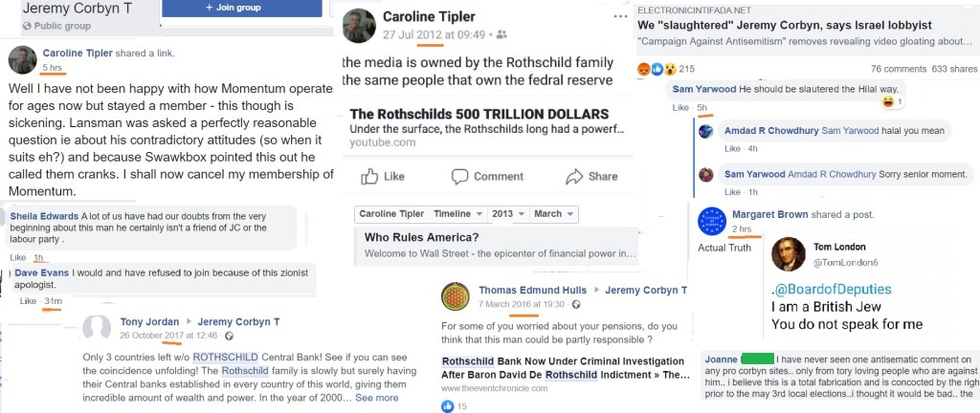
Task: Click the reaction emojis next to 215
Action: pos(657,69)
